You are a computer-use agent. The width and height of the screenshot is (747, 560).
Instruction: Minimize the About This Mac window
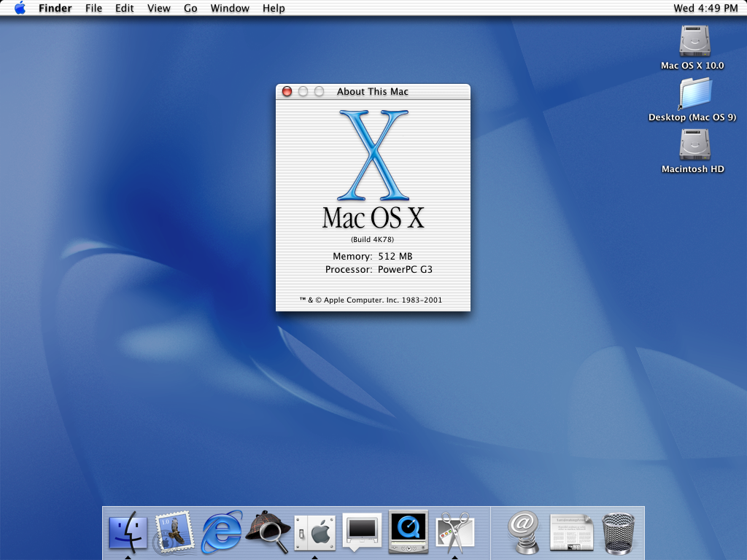304,92
